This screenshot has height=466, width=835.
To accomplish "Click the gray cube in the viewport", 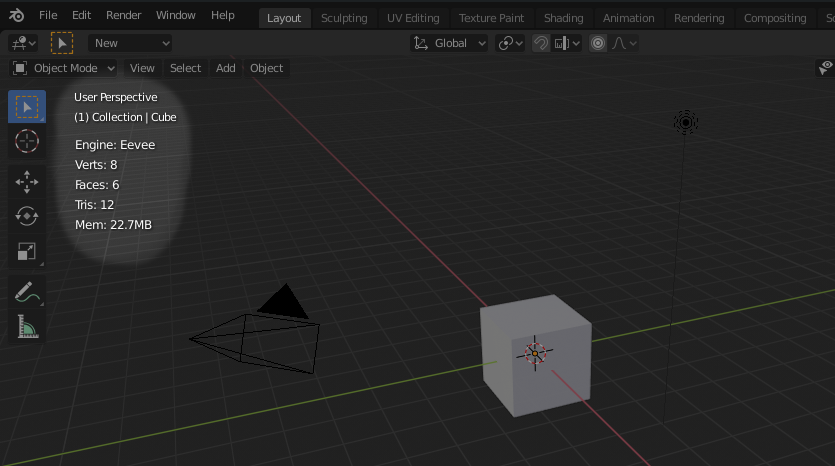I will 536,355.
